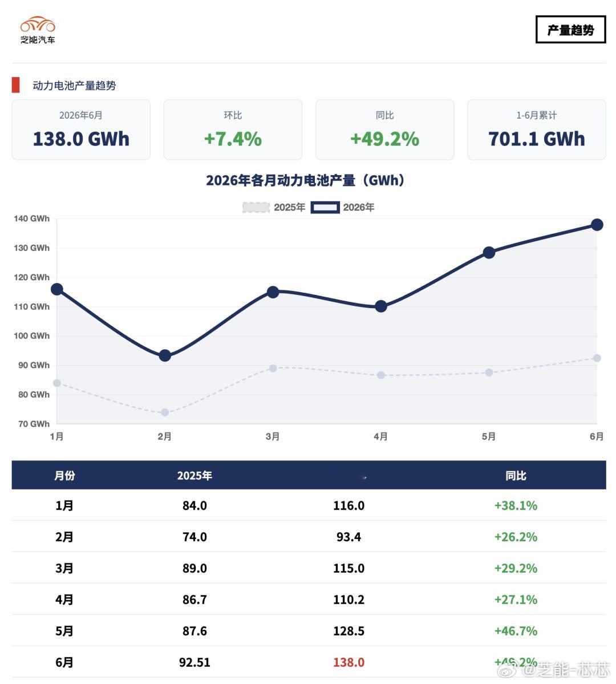The height and width of the screenshot is (684, 616).
Task: Click the 3月 row label in table
Action: click(64, 568)
